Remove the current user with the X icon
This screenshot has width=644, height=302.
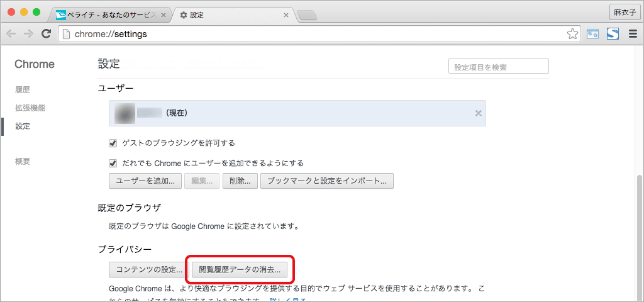478,113
